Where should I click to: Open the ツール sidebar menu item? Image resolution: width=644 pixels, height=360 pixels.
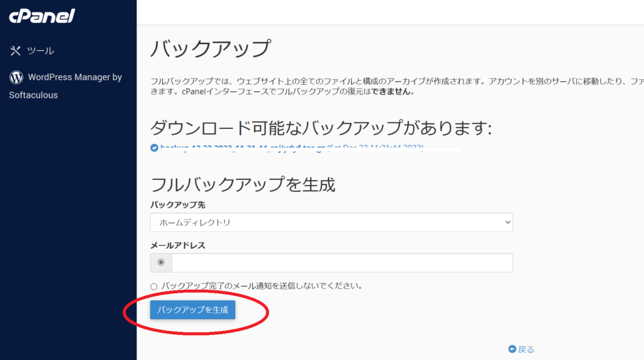pos(40,51)
